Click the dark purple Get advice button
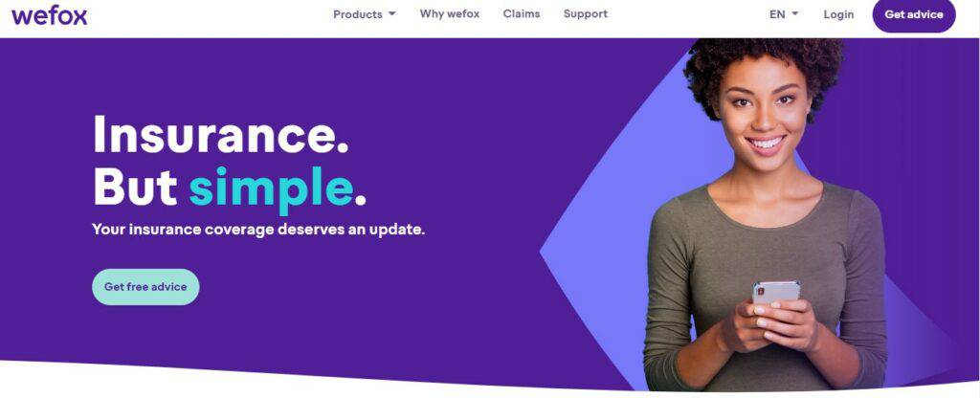The height and width of the screenshot is (398, 980). tap(914, 14)
